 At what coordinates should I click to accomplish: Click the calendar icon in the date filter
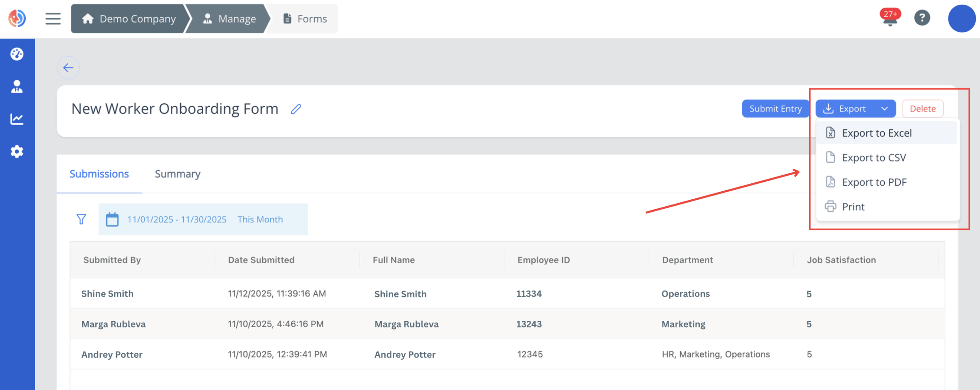pos(111,219)
